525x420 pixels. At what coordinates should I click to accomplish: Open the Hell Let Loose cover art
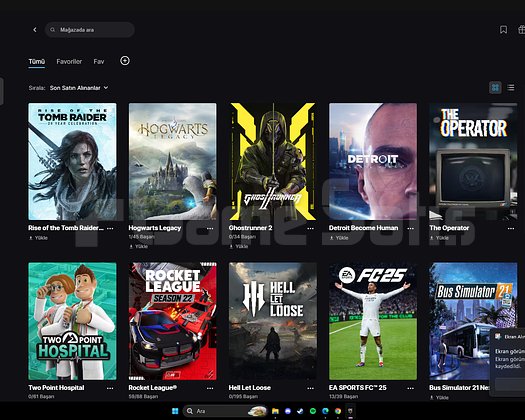pos(273,321)
